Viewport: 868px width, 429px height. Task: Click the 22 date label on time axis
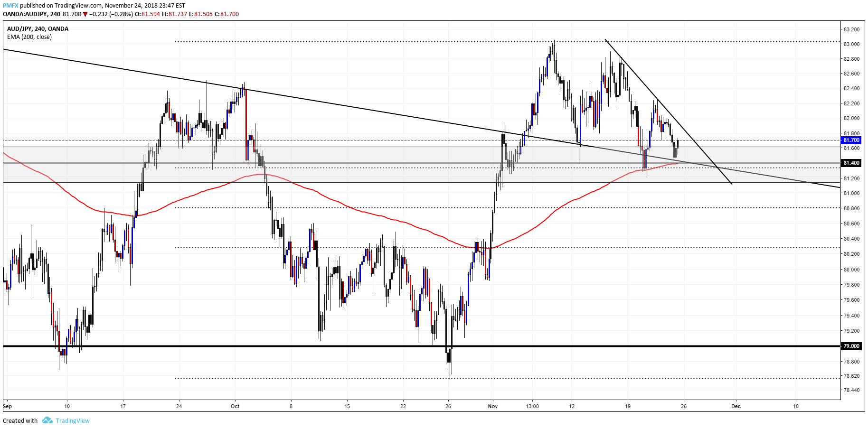click(403, 406)
